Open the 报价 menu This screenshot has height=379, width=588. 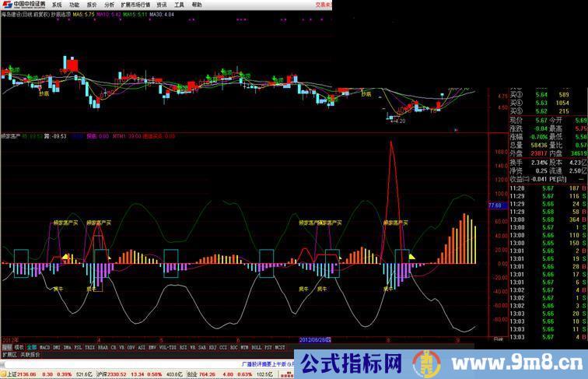point(92,4)
